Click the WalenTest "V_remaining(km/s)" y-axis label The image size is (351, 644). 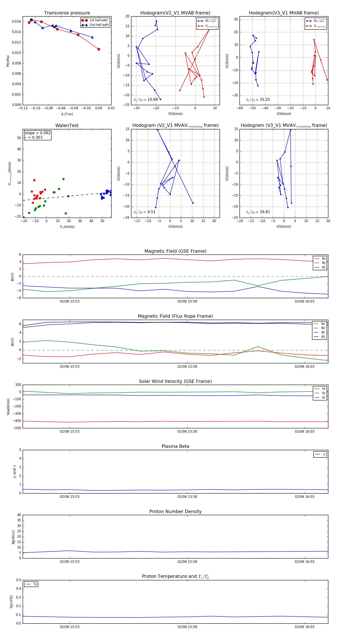click(x=10, y=173)
